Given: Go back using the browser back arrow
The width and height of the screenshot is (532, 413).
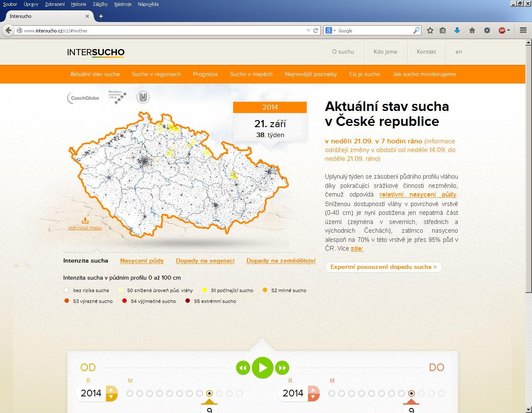Looking at the screenshot, I should [x=8, y=30].
